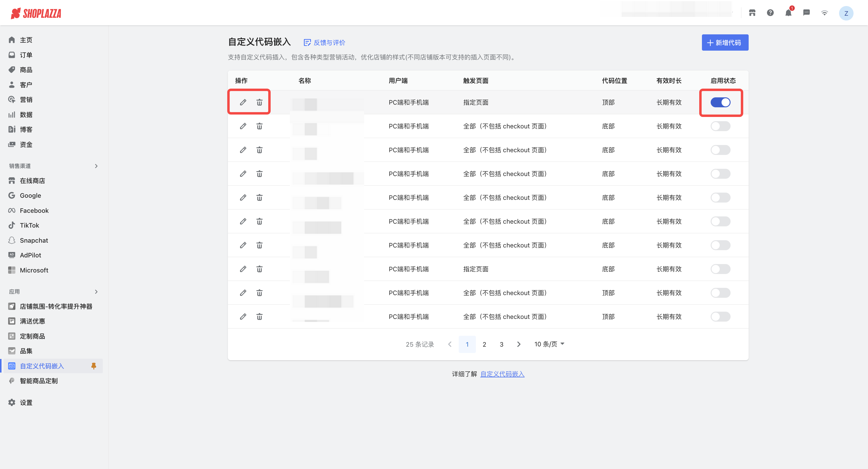
Task: Click the user avatar Z
Action: pos(846,14)
